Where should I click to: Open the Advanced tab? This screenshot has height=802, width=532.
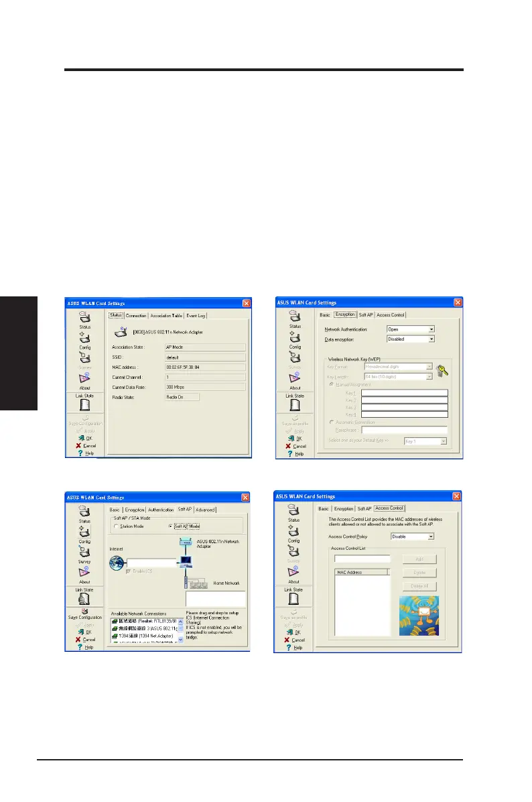(205, 510)
